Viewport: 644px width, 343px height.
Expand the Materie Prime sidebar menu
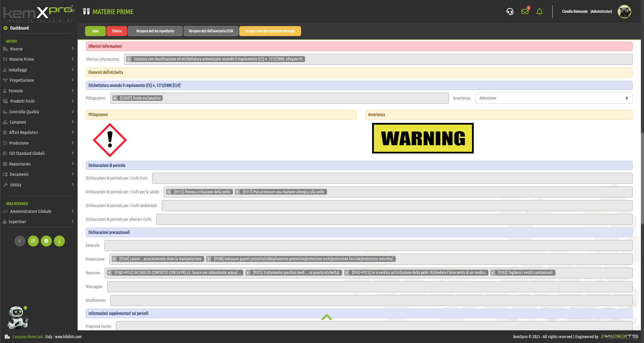point(38,59)
